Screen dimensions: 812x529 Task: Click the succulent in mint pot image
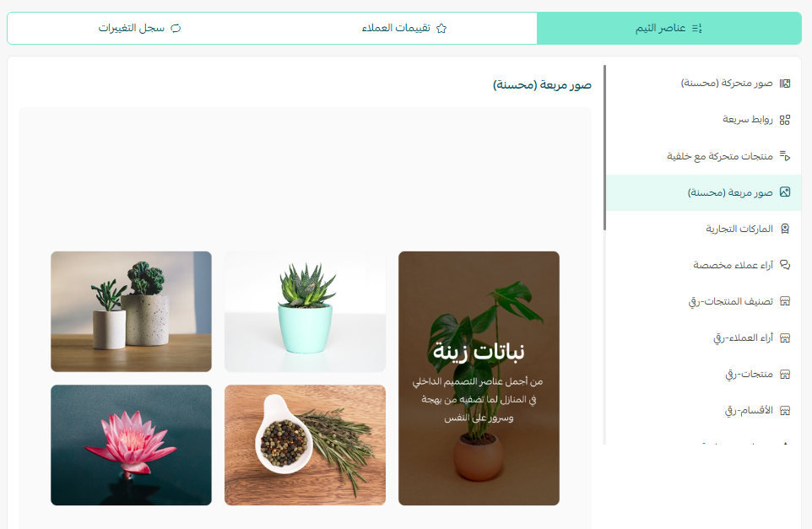pyautogui.click(x=305, y=311)
